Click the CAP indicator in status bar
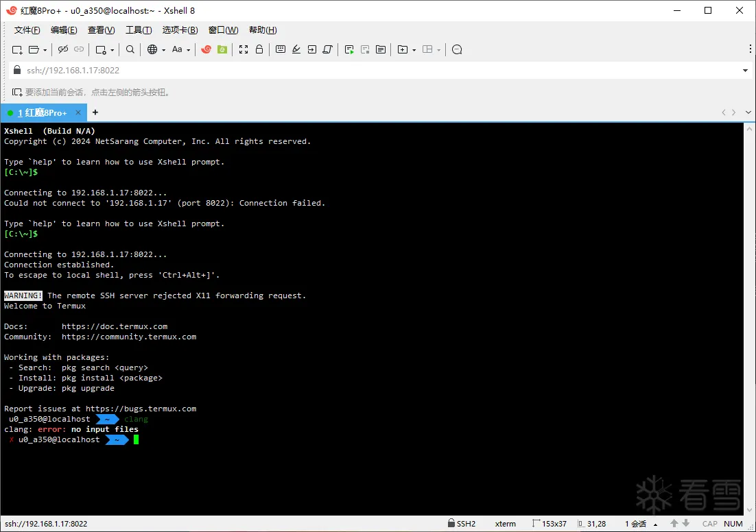The width and height of the screenshot is (756, 532). [710, 524]
